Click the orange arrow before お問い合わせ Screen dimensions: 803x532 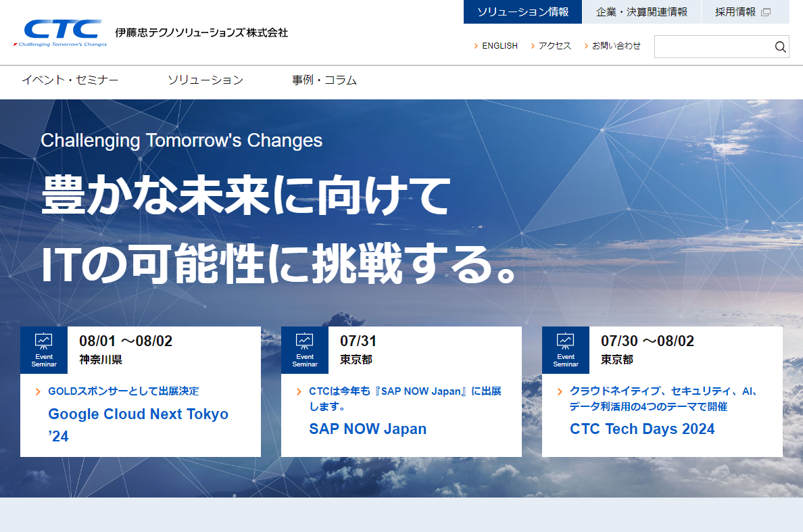[x=587, y=46]
